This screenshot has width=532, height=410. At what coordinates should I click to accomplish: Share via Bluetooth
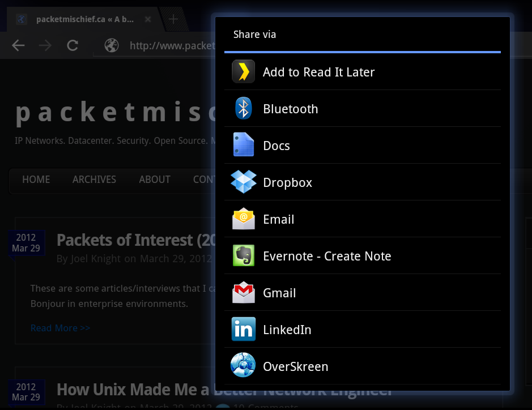[x=363, y=109]
